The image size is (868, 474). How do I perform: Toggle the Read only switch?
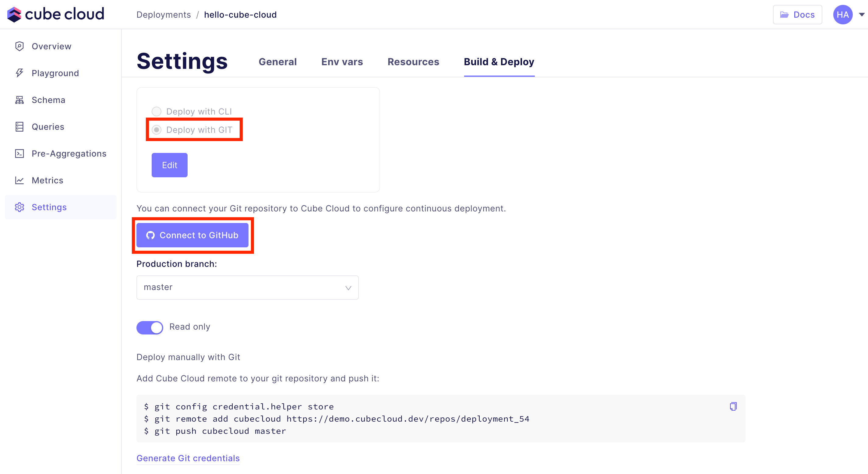150,327
